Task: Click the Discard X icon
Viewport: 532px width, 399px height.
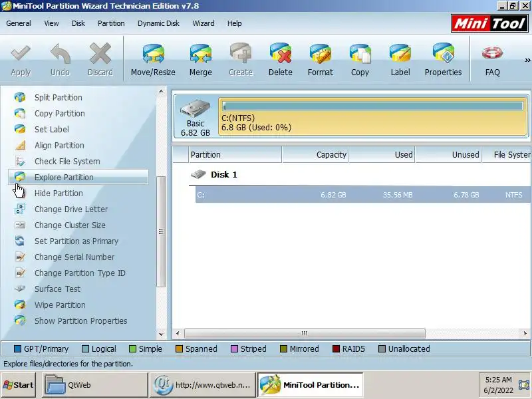Action: (x=100, y=53)
